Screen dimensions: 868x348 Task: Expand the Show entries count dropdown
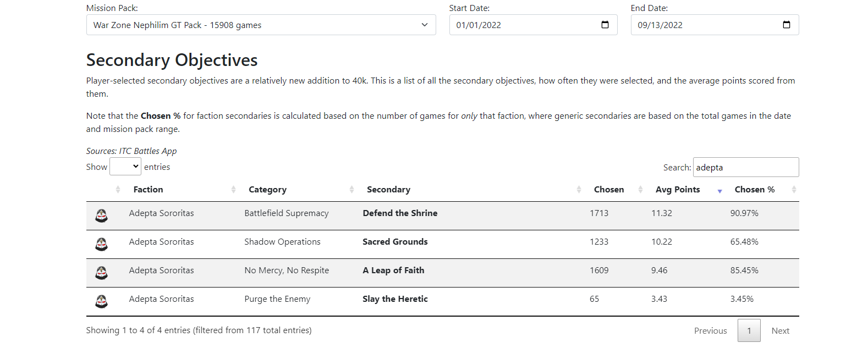(125, 167)
